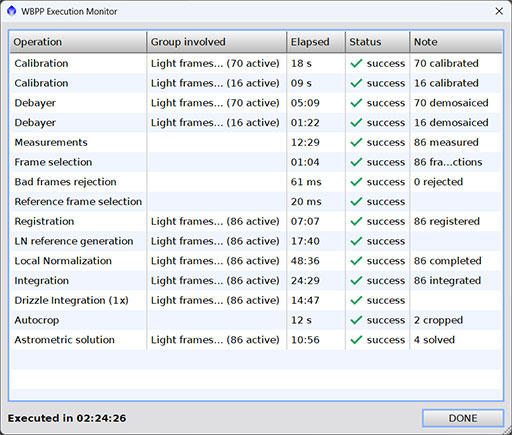Viewport: 512px width, 435px height.
Task: Click the DONE button
Action: [463, 418]
